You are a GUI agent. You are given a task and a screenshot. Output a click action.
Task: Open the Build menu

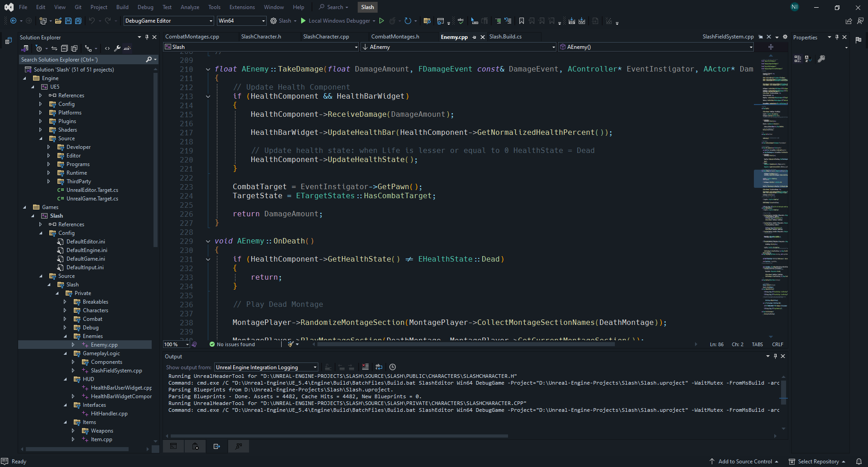pos(122,7)
